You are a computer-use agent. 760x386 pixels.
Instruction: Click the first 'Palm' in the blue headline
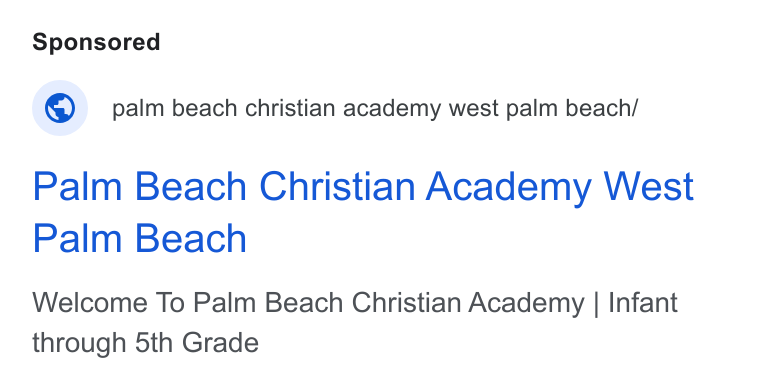77,186
